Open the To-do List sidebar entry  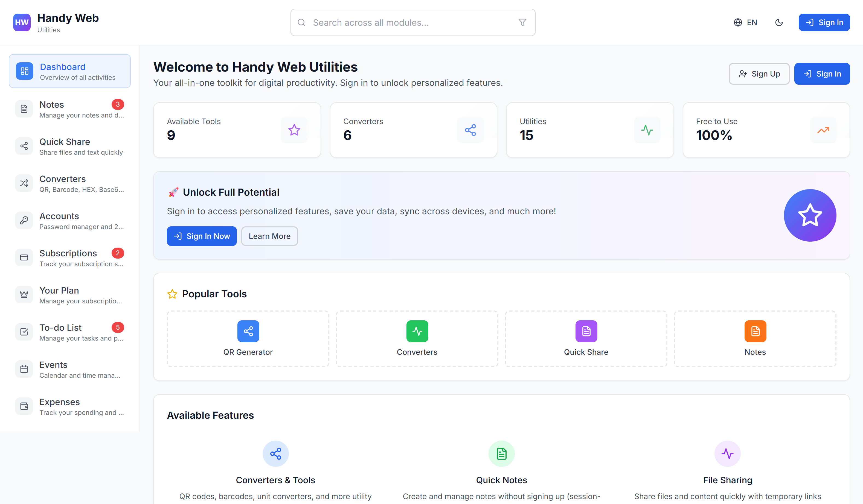[x=69, y=332]
